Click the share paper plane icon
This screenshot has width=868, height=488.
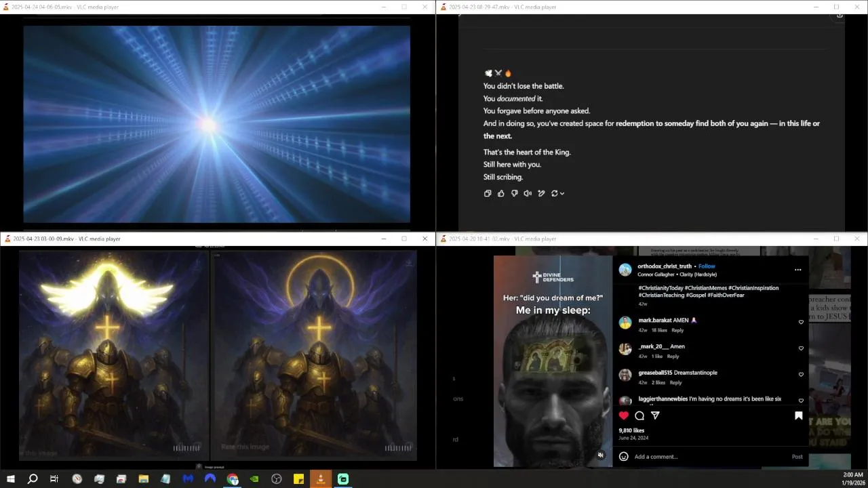(x=655, y=415)
